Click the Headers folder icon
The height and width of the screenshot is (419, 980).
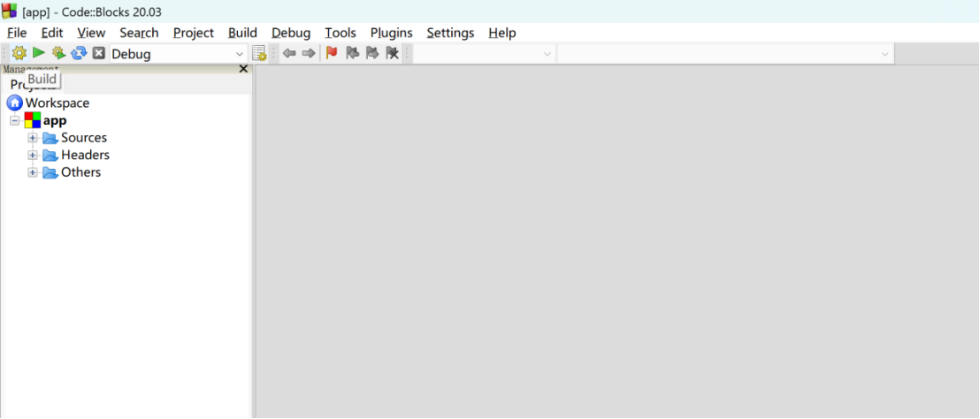[x=50, y=156]
